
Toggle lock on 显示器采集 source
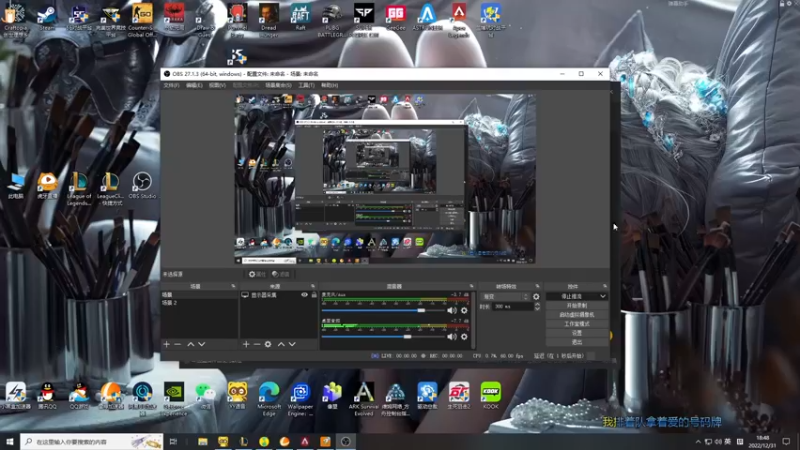pos(314,295)
